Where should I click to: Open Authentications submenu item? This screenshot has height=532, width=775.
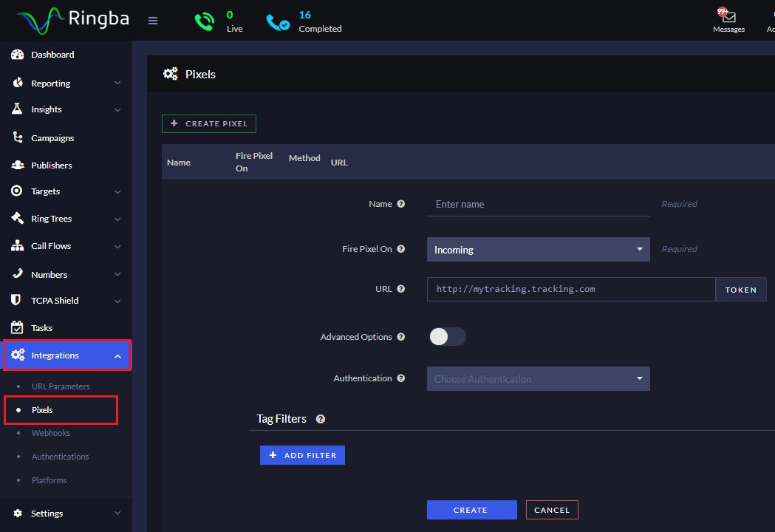pyautogui.click(x=61, y=457)
